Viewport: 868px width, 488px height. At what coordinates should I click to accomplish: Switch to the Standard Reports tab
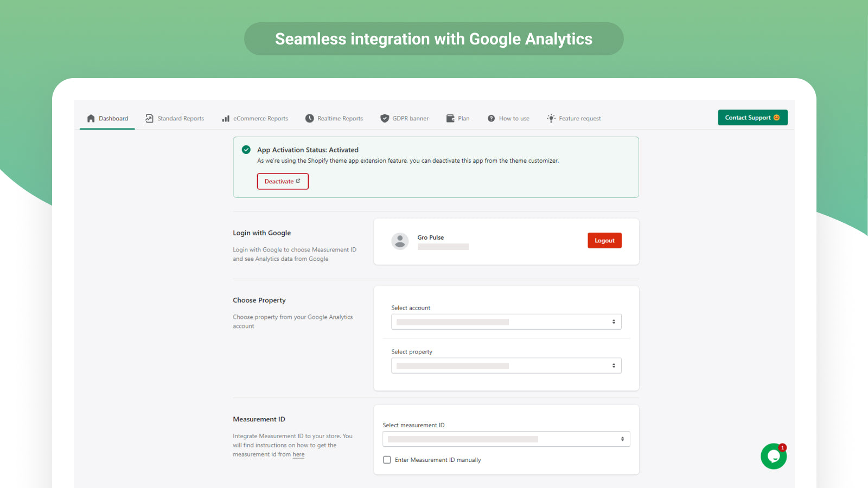(x=181, y=119)
